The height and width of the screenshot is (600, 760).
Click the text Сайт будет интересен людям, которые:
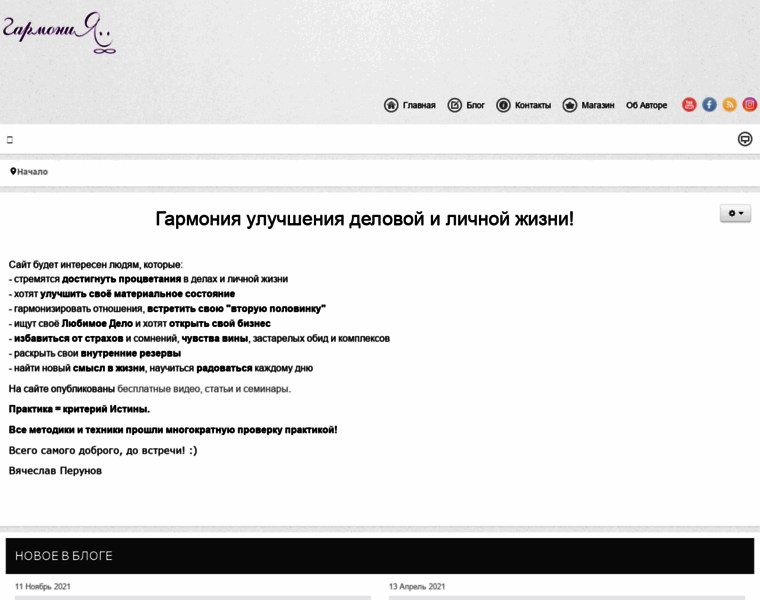coord(96,265)
